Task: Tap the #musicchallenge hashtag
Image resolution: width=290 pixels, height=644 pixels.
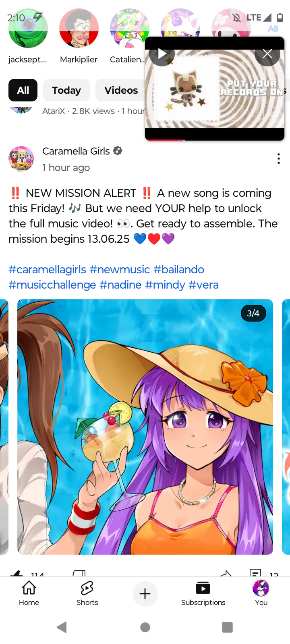Action: coord(52,285)
